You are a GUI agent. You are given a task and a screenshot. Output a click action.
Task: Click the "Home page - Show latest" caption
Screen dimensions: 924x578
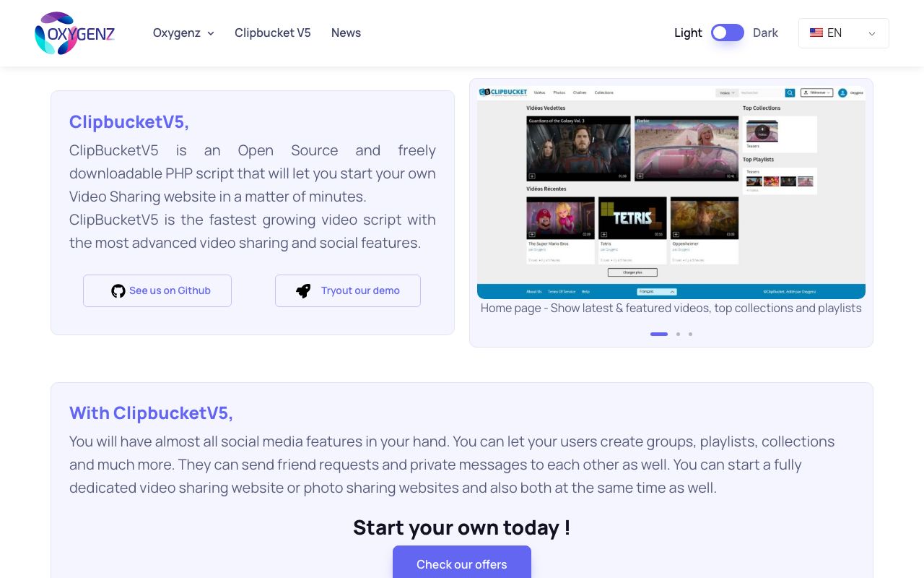(x=671, y=309)
